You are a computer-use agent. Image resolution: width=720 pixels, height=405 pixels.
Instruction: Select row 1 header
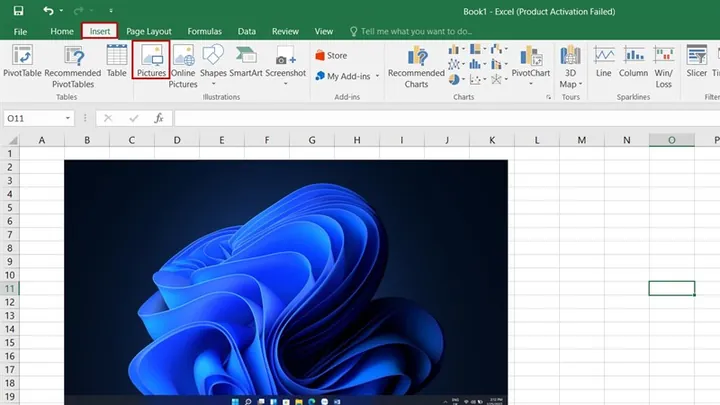[10, 153]
